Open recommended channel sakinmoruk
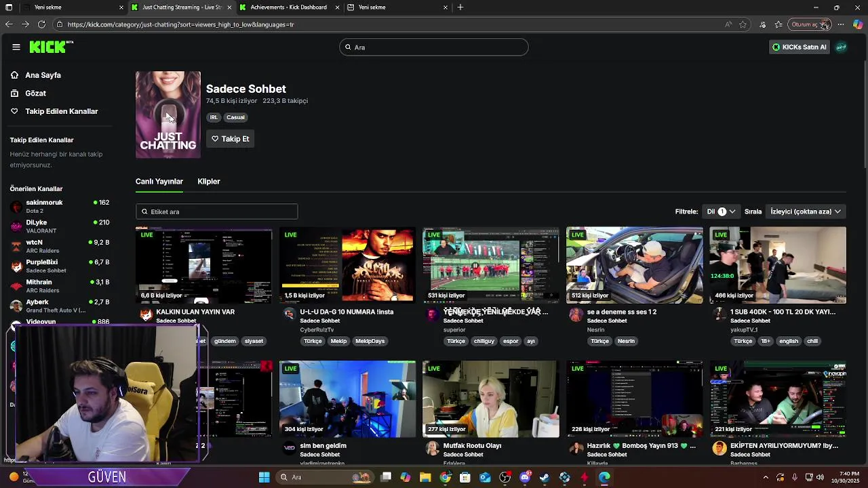Viewport: 868px width, 488px height. [x=60, y=206]
